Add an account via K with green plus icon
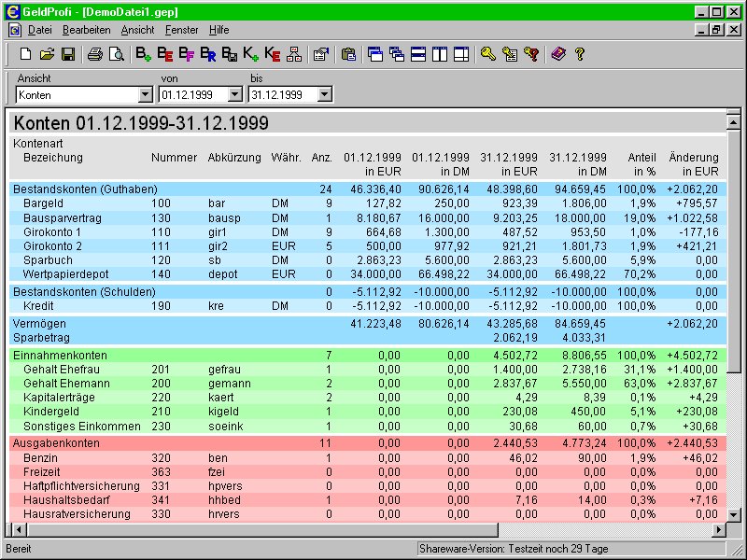 point(250,54)
